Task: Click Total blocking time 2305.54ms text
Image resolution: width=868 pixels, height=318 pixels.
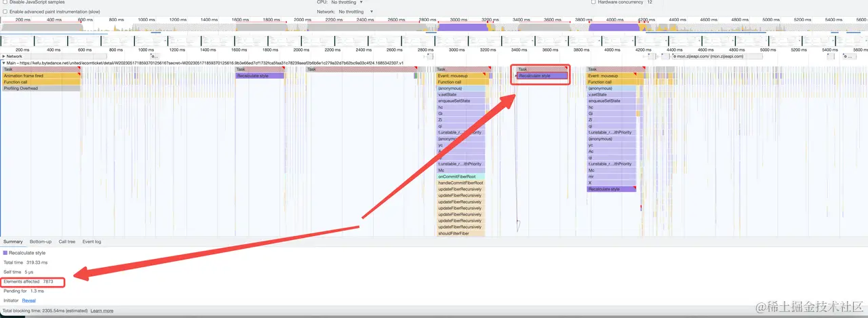Action: tap(45, 311)
